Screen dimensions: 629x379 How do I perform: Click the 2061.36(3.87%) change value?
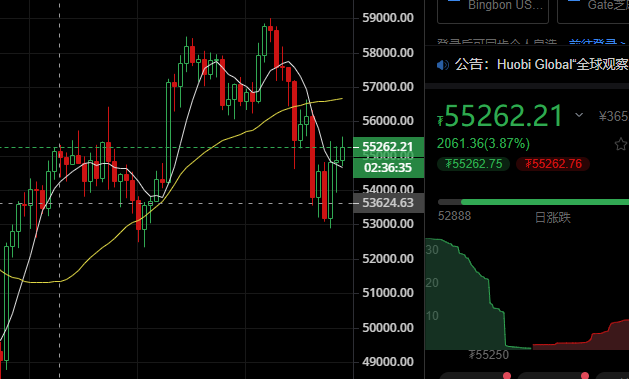coord(483,144)
